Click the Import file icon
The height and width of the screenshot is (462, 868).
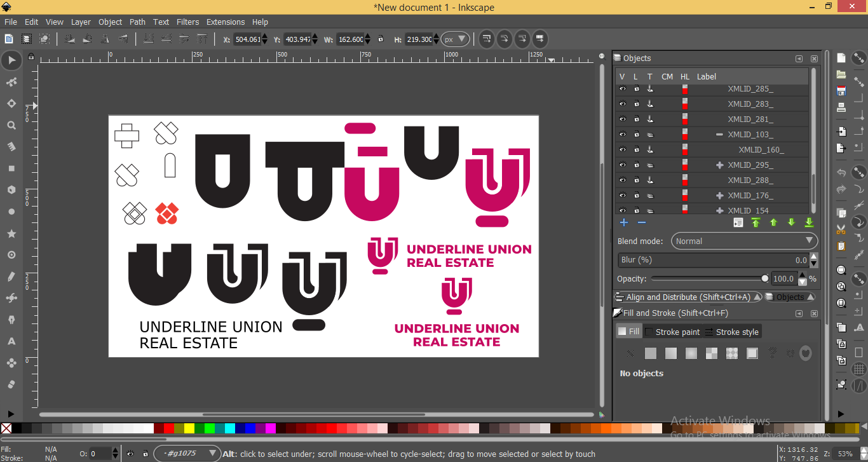(x=841, y=132)
